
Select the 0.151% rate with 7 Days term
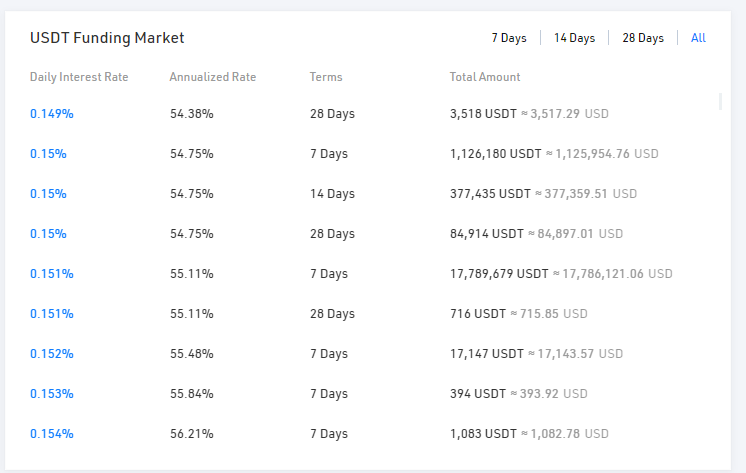pos(52,274)
